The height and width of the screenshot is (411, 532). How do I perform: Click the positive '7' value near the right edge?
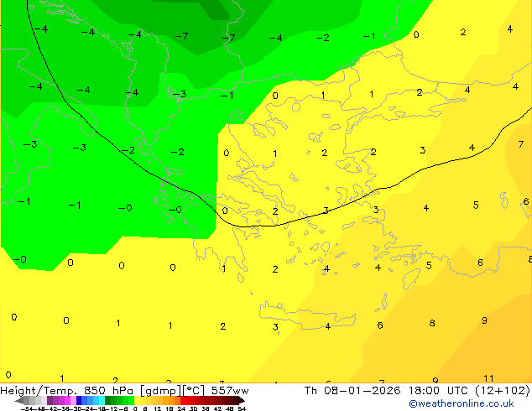521,144
